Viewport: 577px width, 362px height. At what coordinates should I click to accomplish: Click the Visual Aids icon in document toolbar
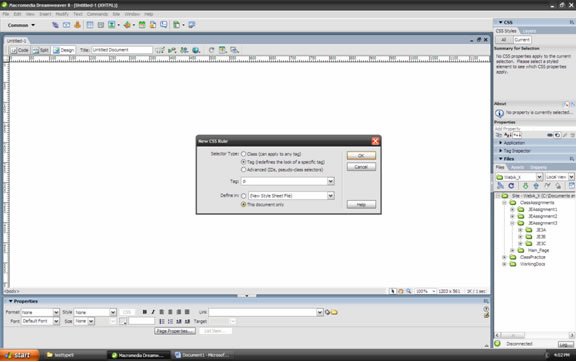[x=234, y=50]
